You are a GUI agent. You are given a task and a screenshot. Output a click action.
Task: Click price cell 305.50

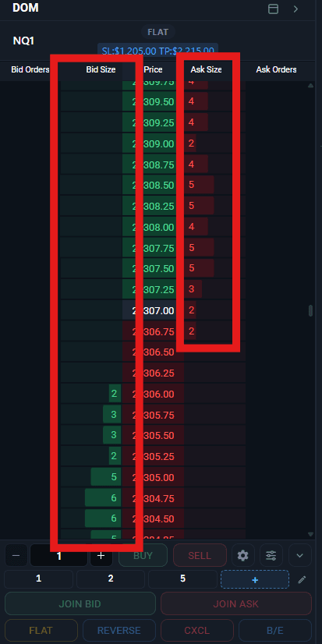(153, 436)
